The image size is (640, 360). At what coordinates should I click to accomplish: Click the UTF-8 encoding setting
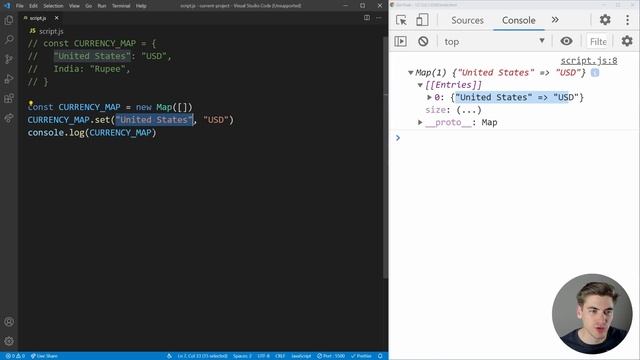coord(263,356)
